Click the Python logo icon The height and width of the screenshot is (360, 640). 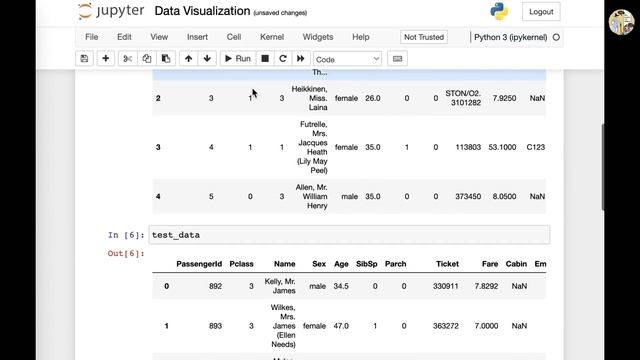click(x=499, y=11)
